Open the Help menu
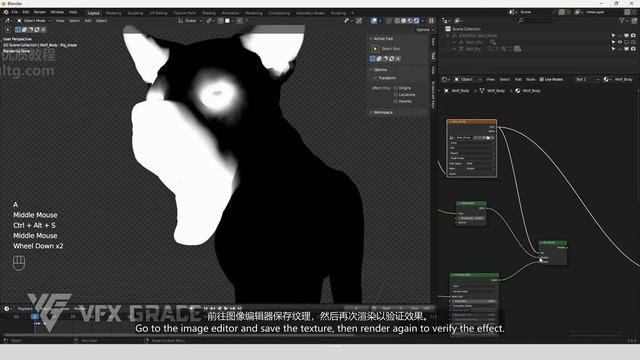Viewport: 640px width, 360px height. coord(73,12)
